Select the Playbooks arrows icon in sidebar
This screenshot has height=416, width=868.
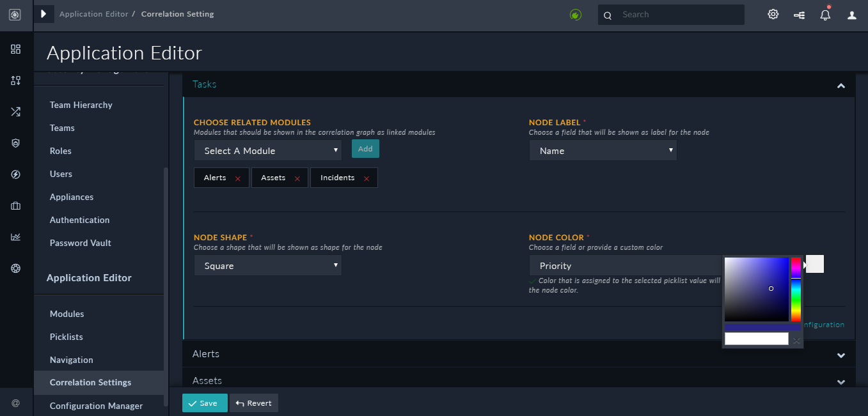coord(15,111)
